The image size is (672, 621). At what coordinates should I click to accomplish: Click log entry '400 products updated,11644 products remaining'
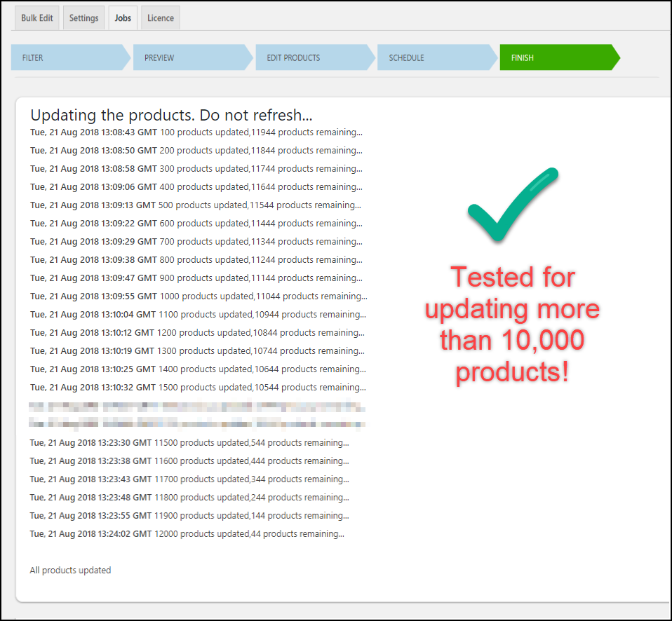(x=196, y=187)
